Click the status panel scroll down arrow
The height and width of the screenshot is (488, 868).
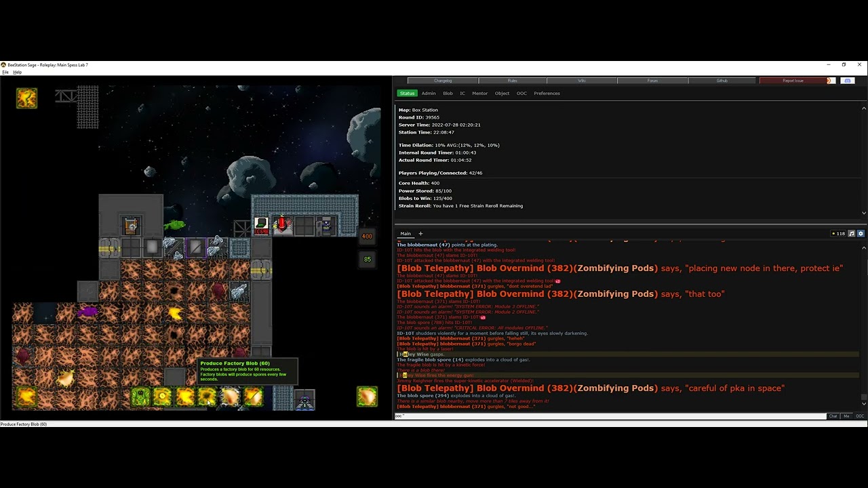pyautogui.click(x=863, y=213)
